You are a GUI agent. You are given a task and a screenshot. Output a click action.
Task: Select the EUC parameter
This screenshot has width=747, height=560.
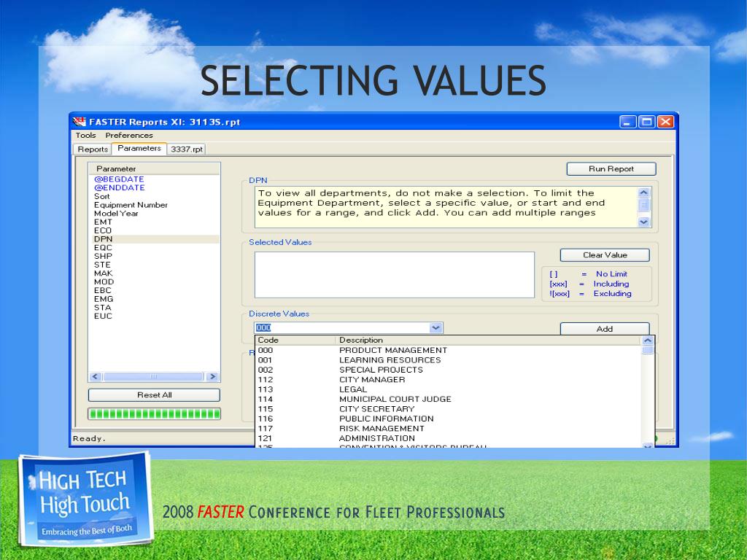click(x=104, y=316)
